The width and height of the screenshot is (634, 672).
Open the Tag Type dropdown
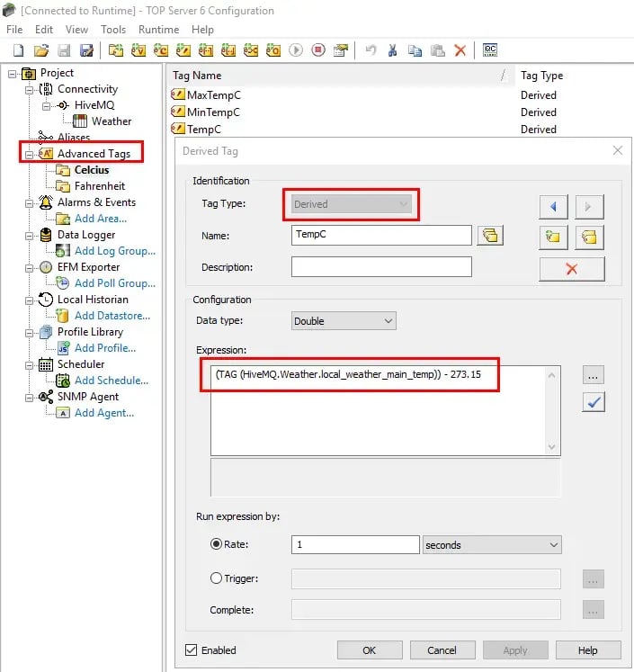pos(352,204)
